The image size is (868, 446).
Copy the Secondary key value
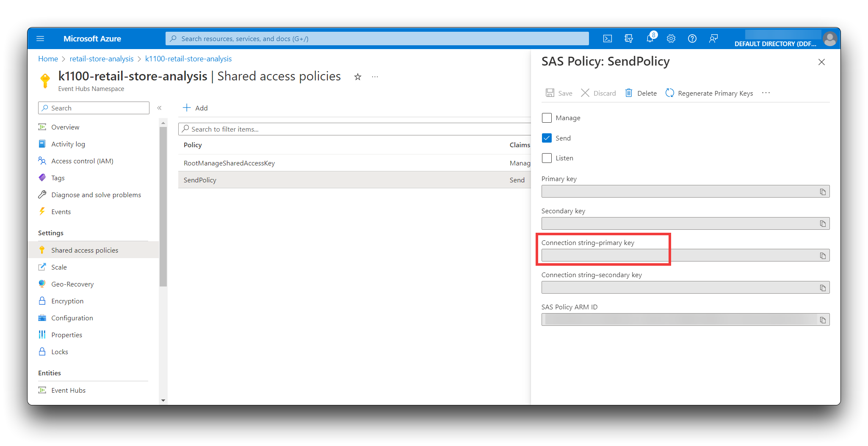click(x=823, y=223)
